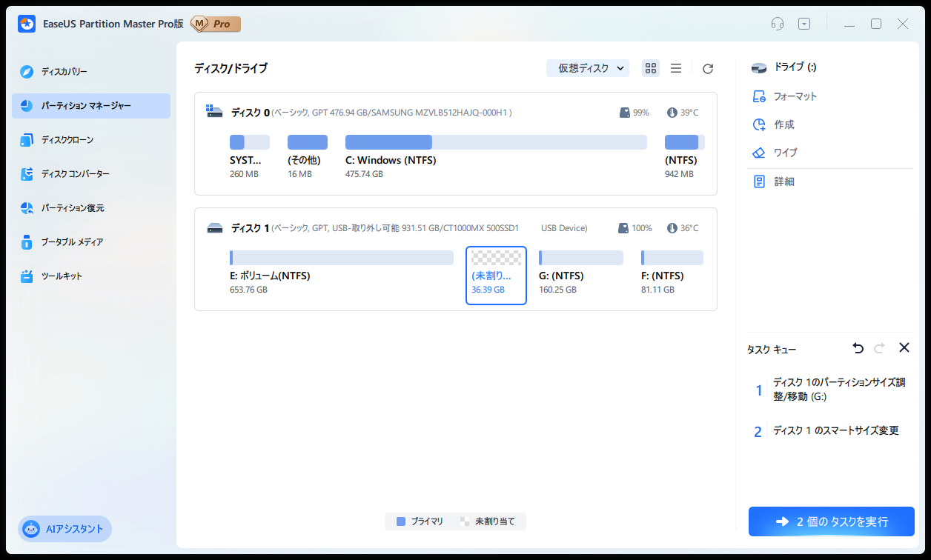Open ツールキット in the sidebar
This screenshot has height=560, width=931.
pos(91,276)
